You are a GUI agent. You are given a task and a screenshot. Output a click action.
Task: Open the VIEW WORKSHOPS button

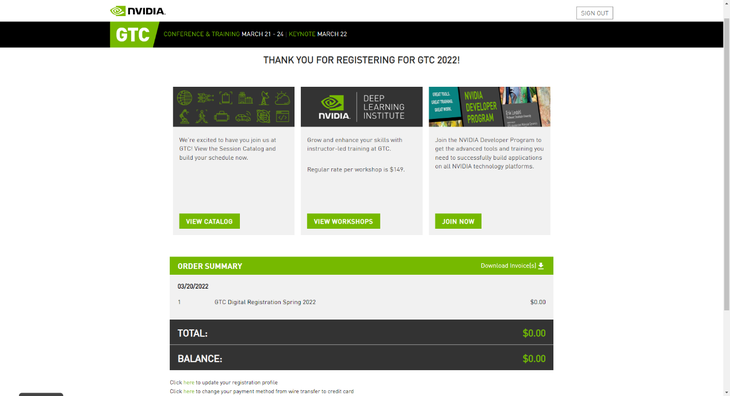tap(343, 221)
